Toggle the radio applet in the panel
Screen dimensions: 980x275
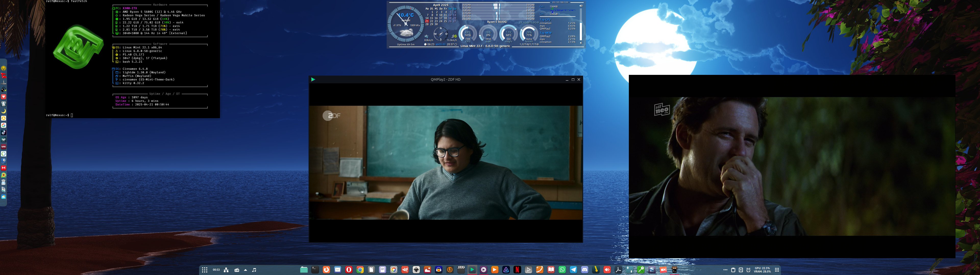click(x=237, y=270)
